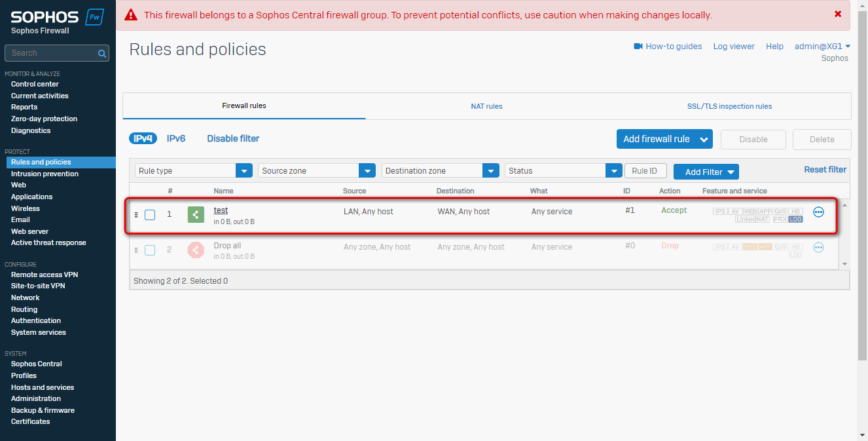The width and height of the screenshot is (868, 441).
Task: Dismiss the Sophos Central warning banner
Action: click(x=838, y=14)
